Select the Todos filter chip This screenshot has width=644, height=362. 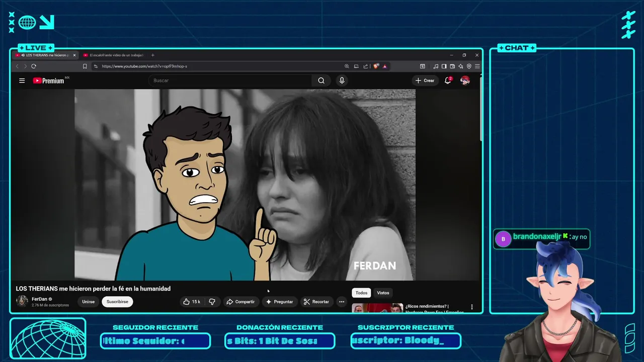pos(361,293)
